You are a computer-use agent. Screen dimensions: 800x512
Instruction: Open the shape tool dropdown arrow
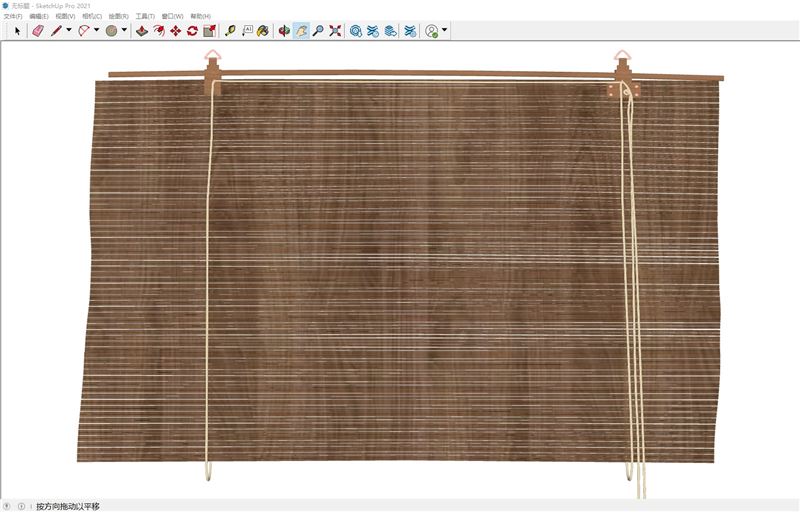click(124, 31)
